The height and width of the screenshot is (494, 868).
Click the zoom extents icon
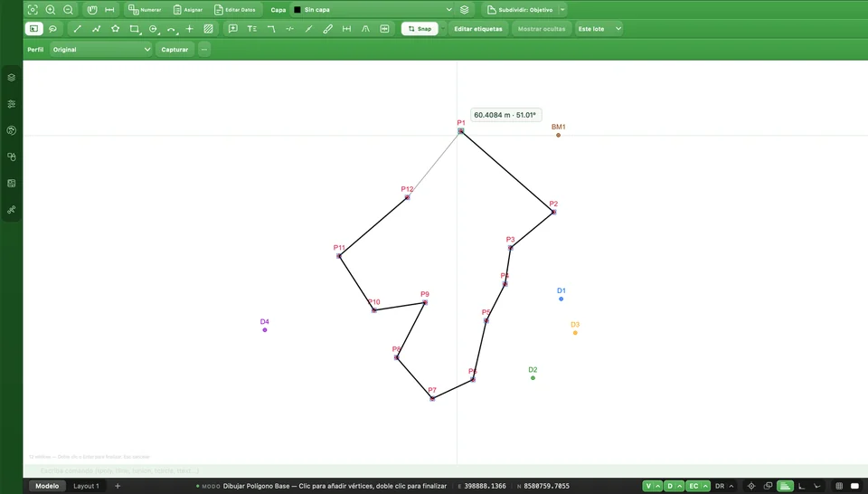coord(33,9)
